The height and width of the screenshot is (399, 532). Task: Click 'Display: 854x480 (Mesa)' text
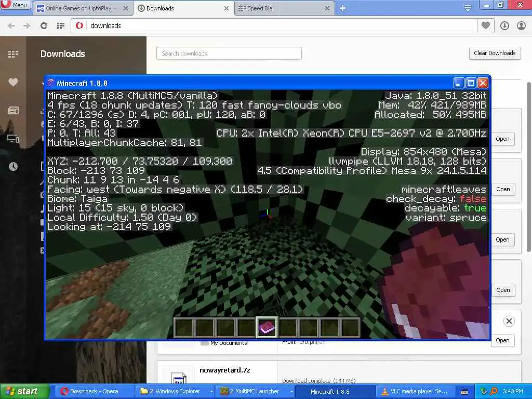(424, 152)
